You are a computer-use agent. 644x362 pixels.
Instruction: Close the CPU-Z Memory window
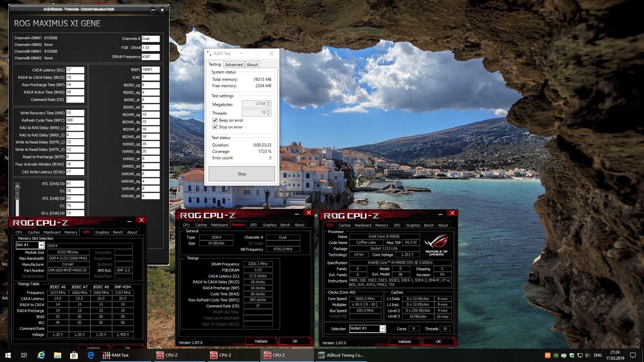pyautogui.click(x=309, y=213)
